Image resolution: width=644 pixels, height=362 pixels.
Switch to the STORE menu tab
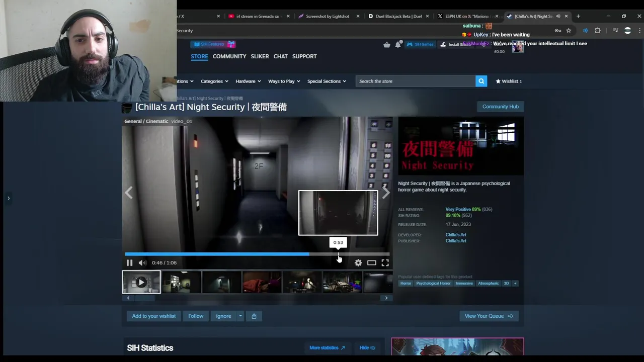pos(199,56)
